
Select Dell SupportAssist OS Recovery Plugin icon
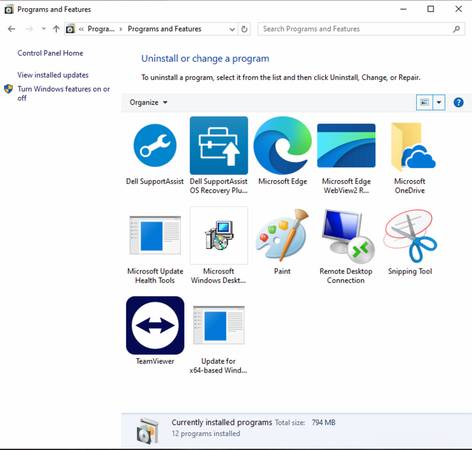click(x=219, y=145)
